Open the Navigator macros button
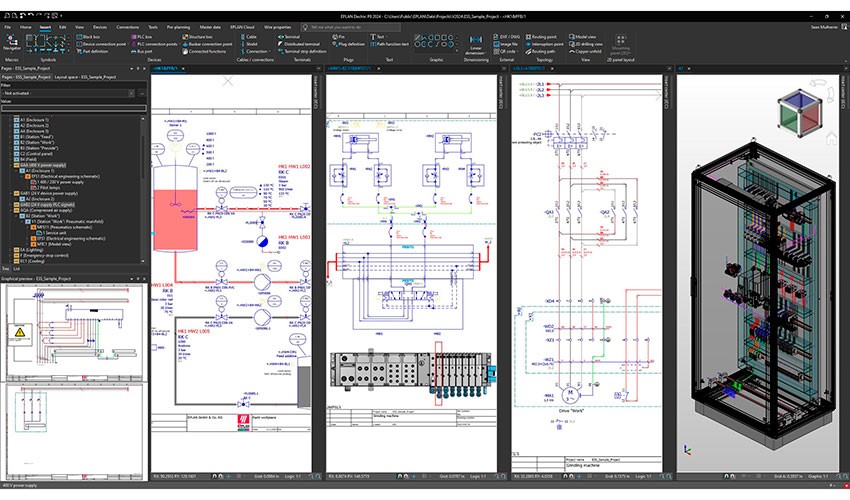 (11, 42)
